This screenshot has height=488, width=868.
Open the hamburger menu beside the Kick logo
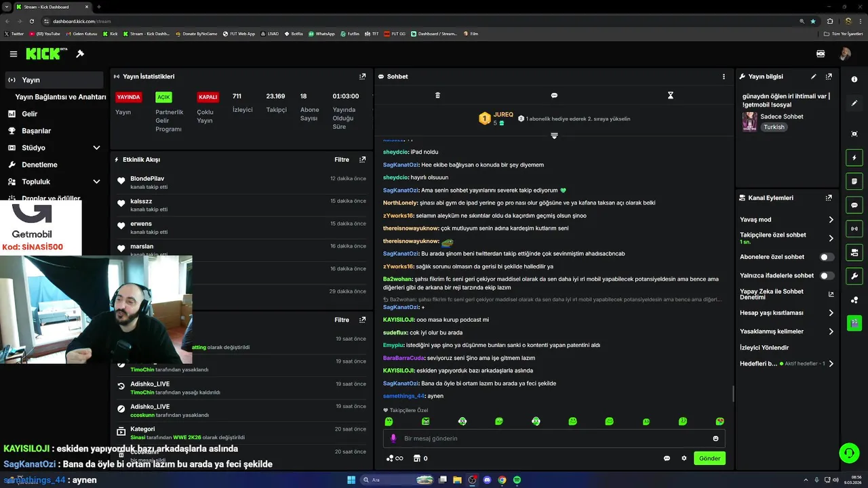pyautogui.click(x=13, y=54)
